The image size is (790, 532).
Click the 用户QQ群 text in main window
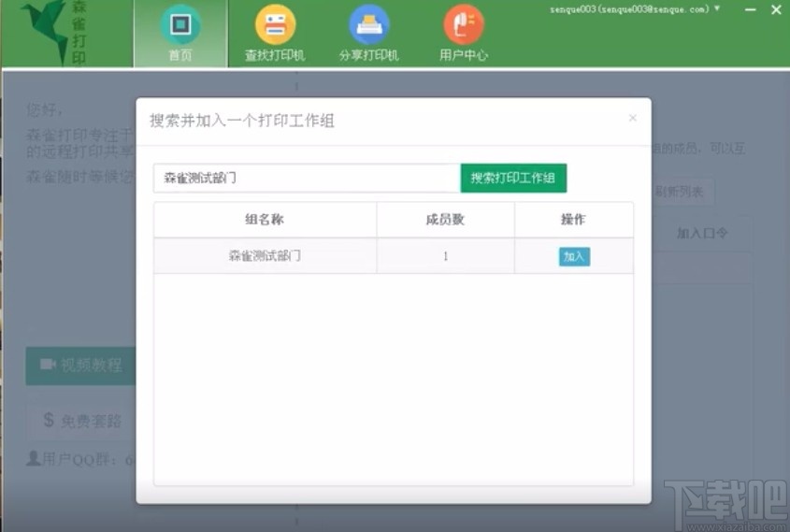(80, 459)
